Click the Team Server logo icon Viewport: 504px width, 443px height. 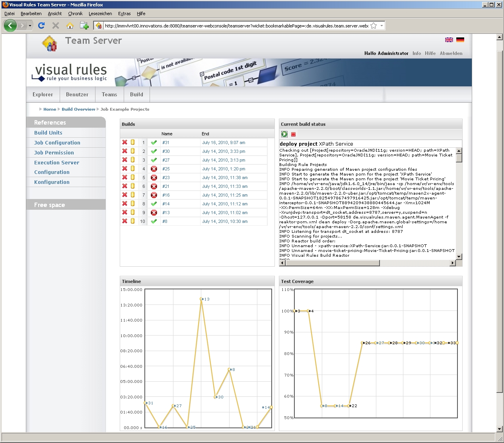point(50,44)
